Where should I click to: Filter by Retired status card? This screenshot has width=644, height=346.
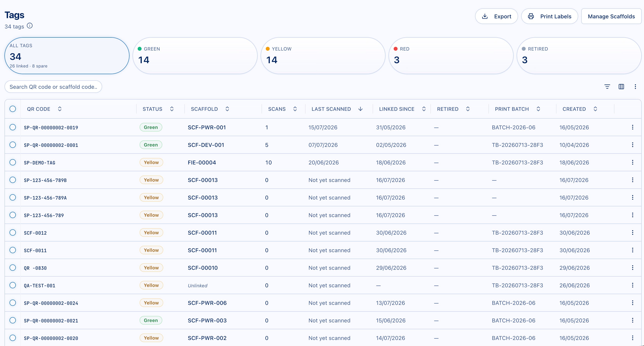tap(579, 56)
